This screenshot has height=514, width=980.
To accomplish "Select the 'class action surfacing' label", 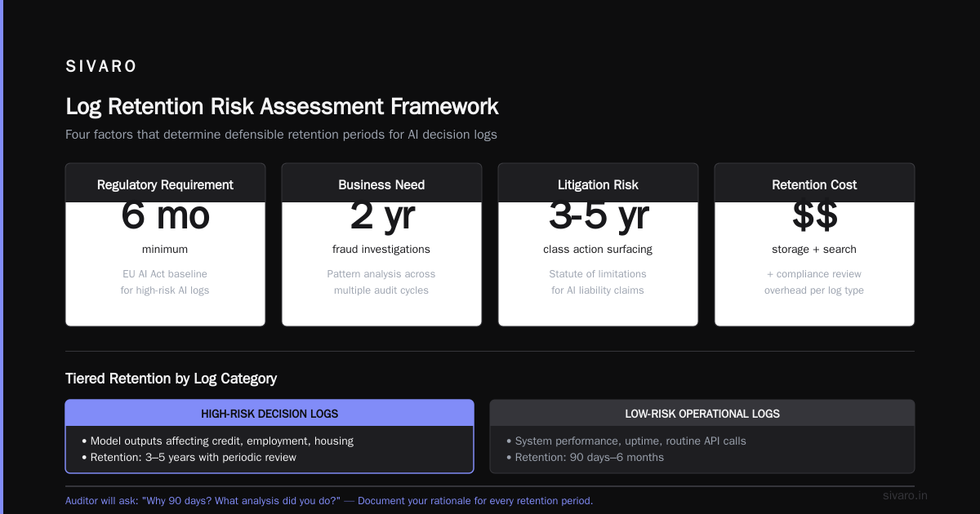I will point(598,249).
